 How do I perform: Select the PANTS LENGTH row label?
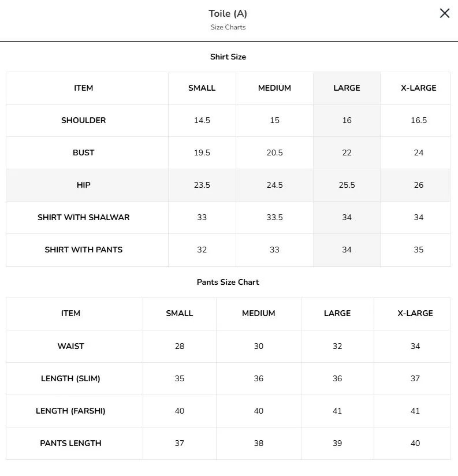[x=70, y=443]
